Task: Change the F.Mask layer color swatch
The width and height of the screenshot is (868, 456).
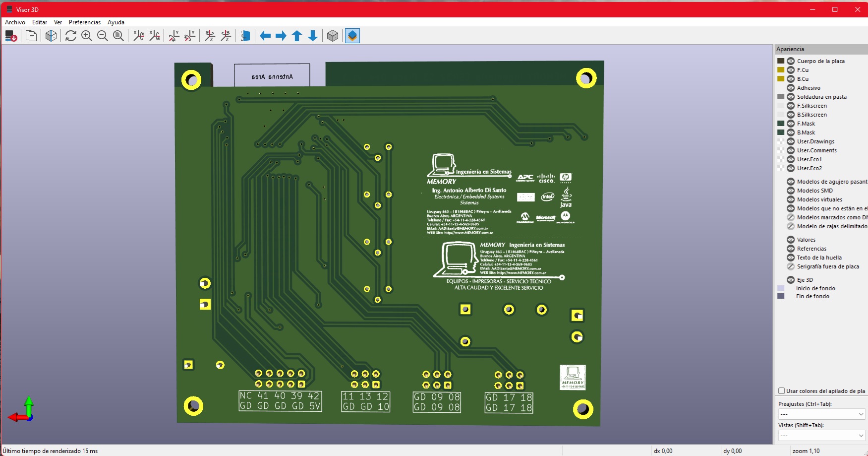Action: (781, 123)
